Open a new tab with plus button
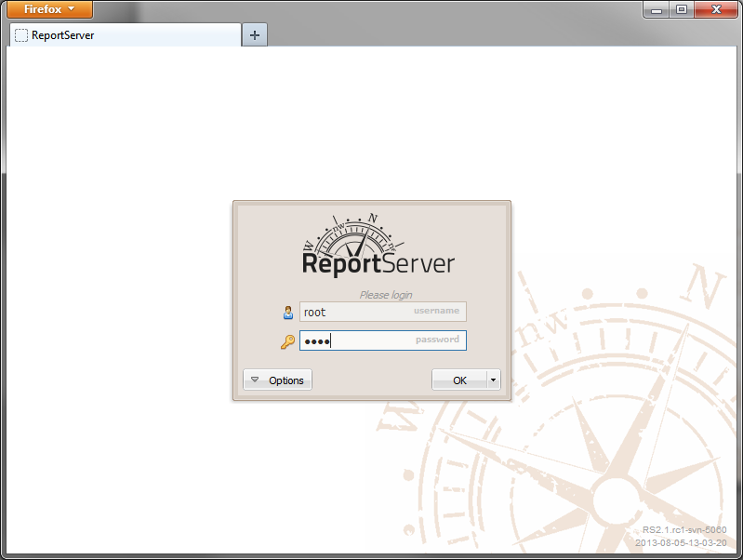Image resolution: width=743 pixels, height=560 pixels. pyautogui.click(x=255, y=35)
